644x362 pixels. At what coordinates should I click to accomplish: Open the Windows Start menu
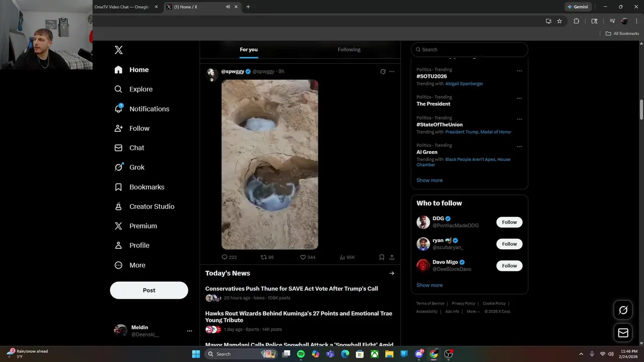tap(196, 354)
